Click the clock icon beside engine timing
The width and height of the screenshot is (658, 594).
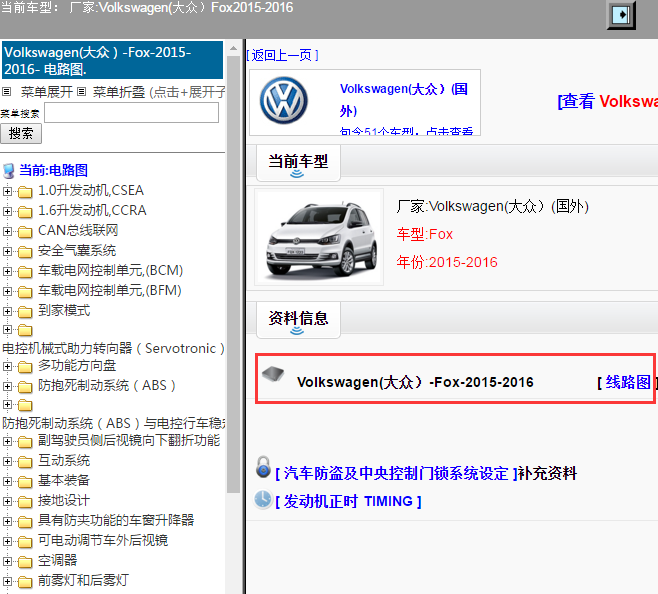pyautogui.click(x=263, y=499)
